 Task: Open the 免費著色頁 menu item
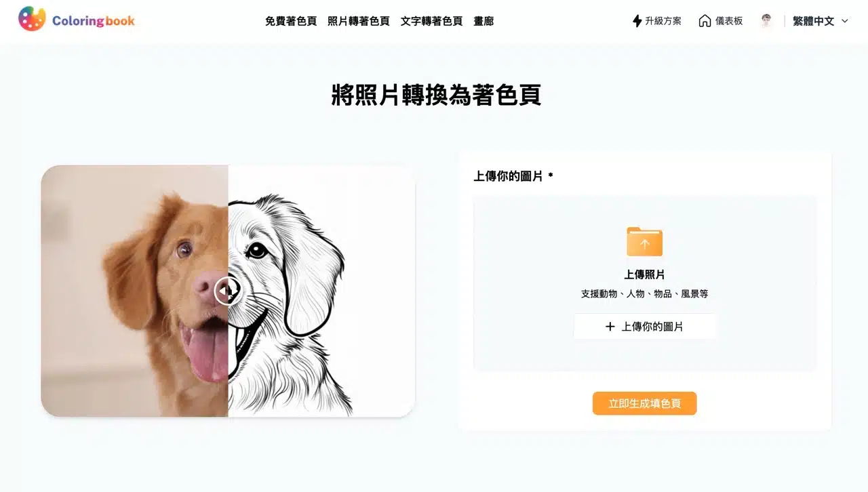click(291, 21)
